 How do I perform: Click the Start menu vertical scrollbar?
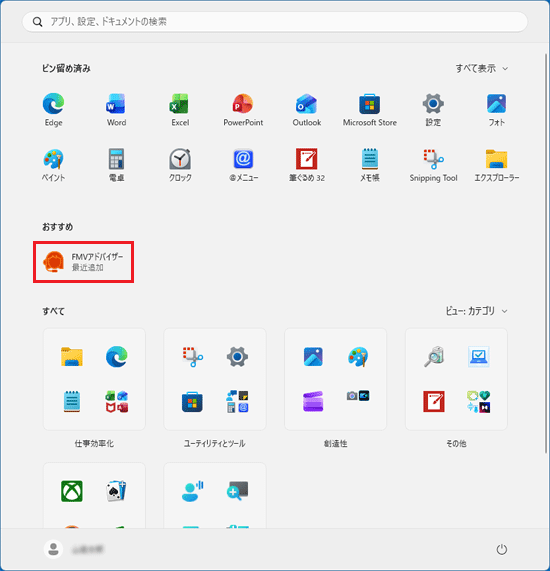coord(546,253)
